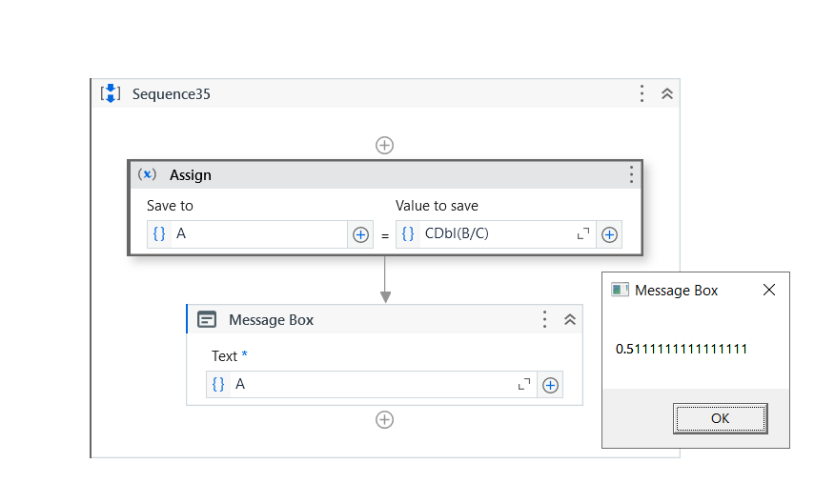The image size is (835, 504).
Task: Click plus button beside Text field
Action: point(550,385)
